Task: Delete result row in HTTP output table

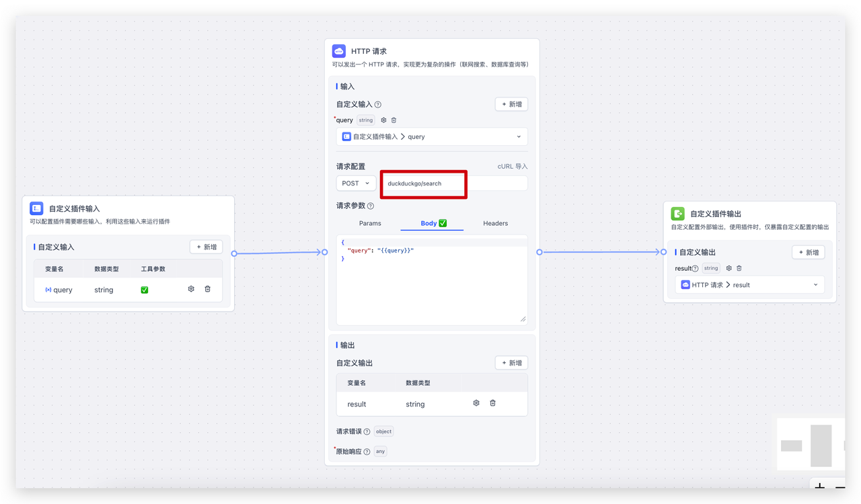Action: coord(492,403)
